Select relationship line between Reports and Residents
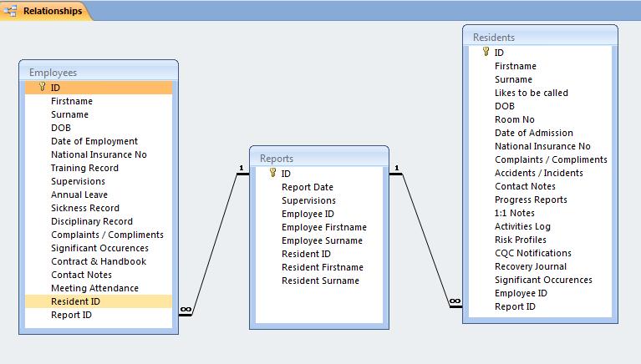Viewport: 641px width, 364px height. pyautogui.click(x=427, y=240)
